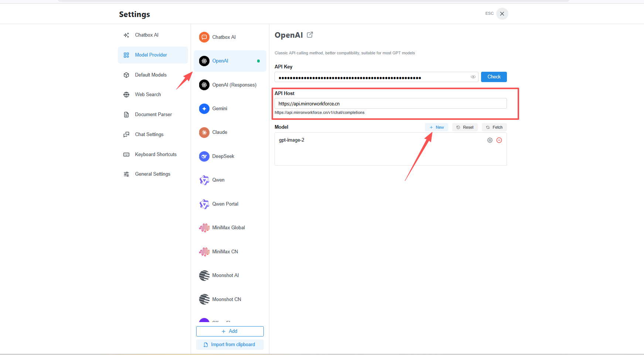Add a custom provider with the Add button

(x=230, y=331)
